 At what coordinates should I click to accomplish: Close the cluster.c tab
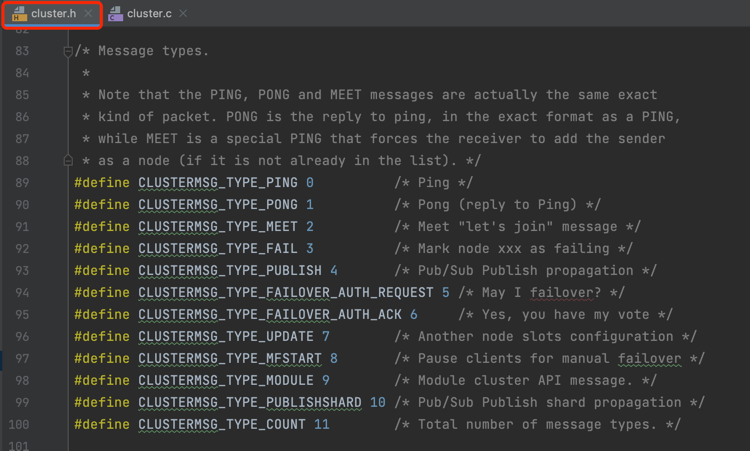pos(183,13)
